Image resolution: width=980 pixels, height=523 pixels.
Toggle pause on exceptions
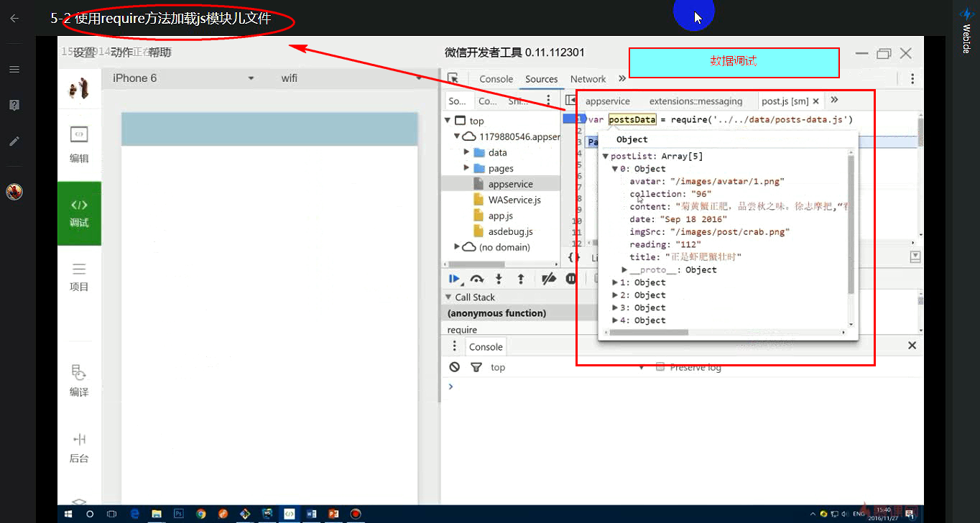point(571,279)
